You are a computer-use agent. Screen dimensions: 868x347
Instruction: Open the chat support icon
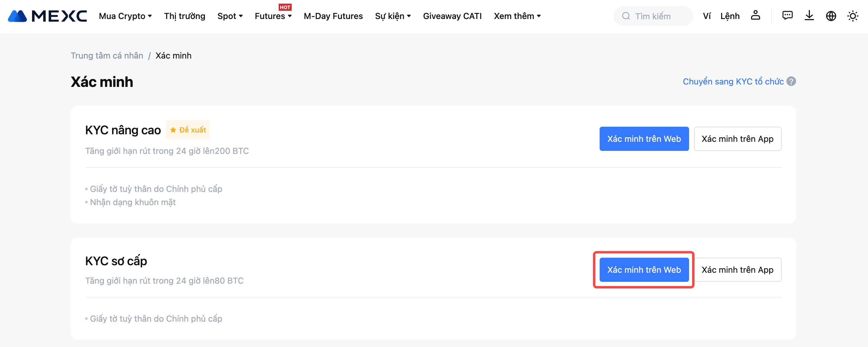point(787,15)
